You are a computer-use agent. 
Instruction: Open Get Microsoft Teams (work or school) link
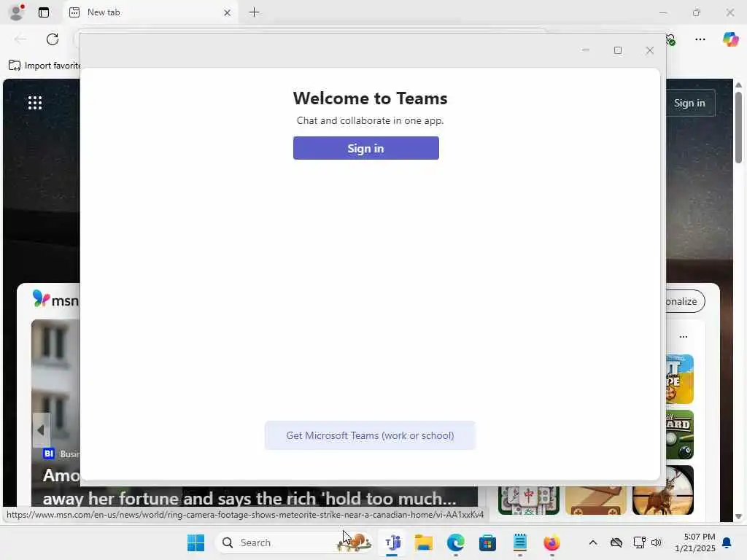(370, 435)
